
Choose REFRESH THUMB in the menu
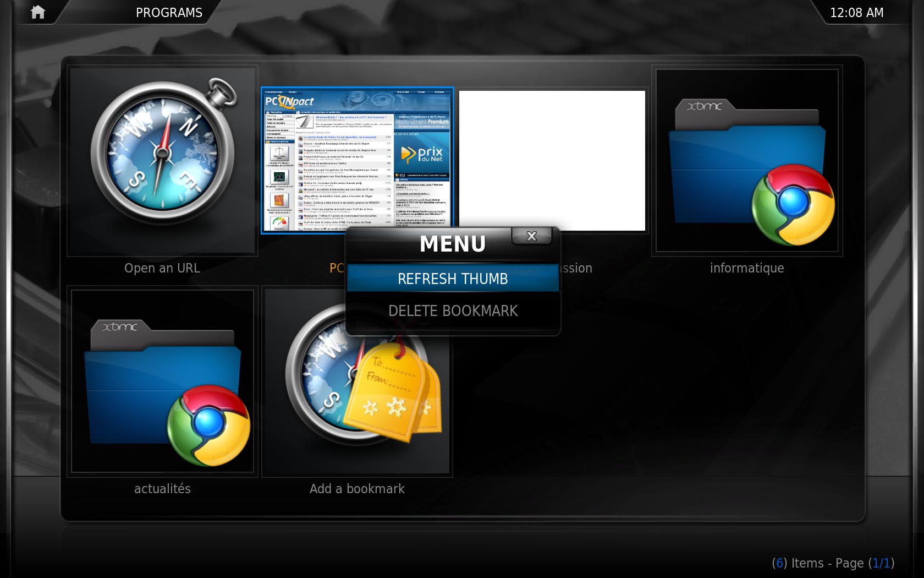coord(453,279)
